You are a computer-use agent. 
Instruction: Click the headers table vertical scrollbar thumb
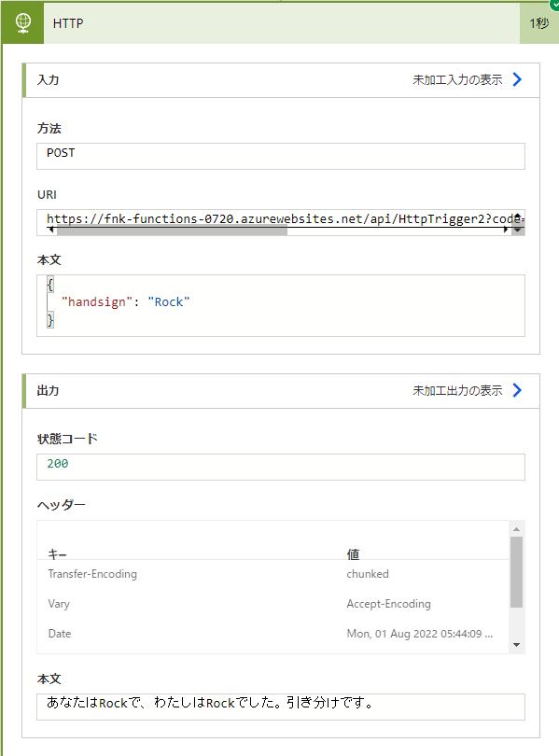point(517,572)
